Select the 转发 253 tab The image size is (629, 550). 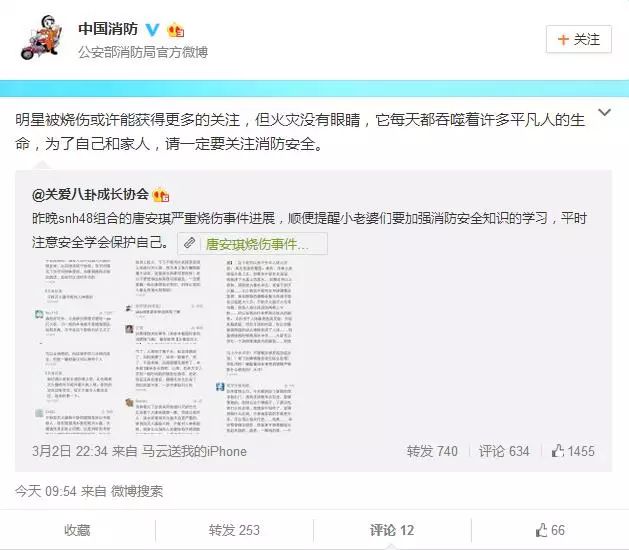(x=234, y=530)
